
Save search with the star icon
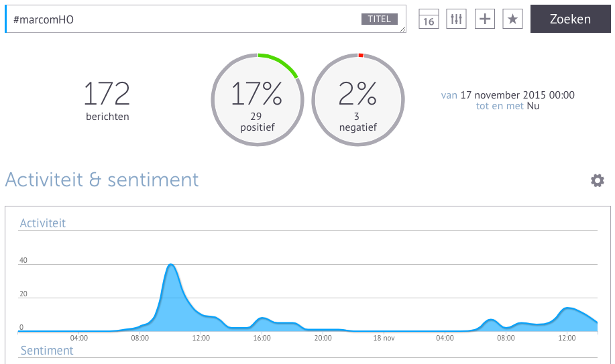512,19
